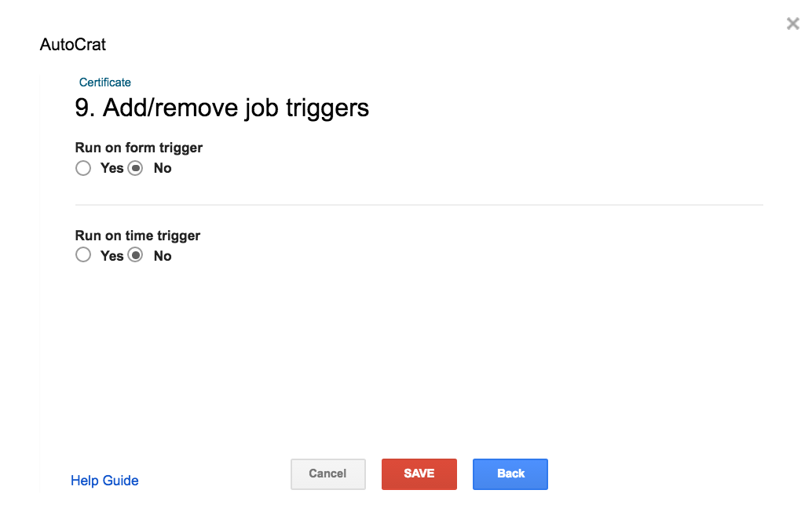
Task: Click the No label under form trigger
Action: pos(163,168)
